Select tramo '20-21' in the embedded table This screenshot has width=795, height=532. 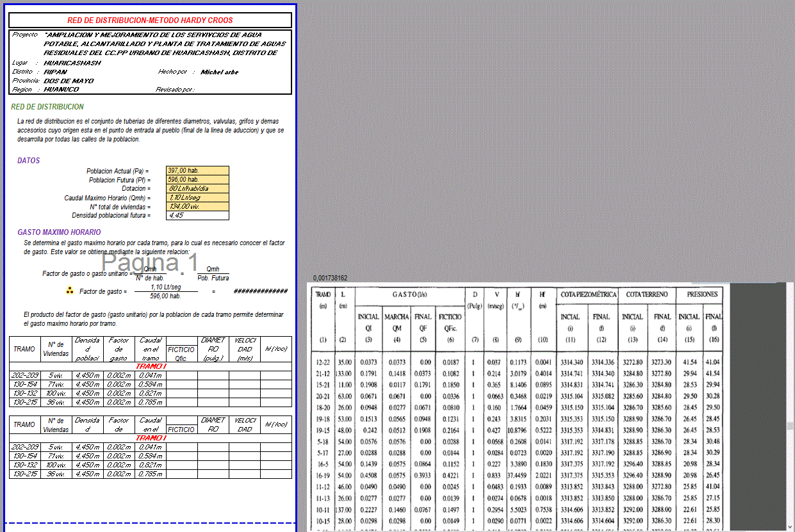pos(323,396)
